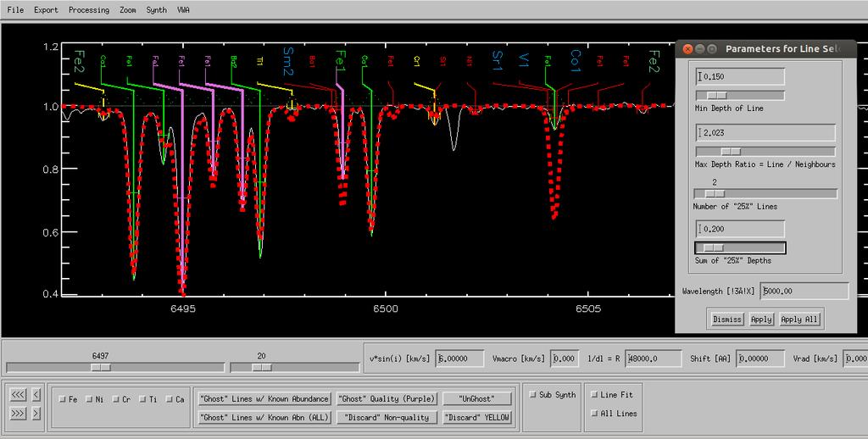The image size is (868, 439).
Task: Click the blue Sr1 line label
Action: (497, 59)
